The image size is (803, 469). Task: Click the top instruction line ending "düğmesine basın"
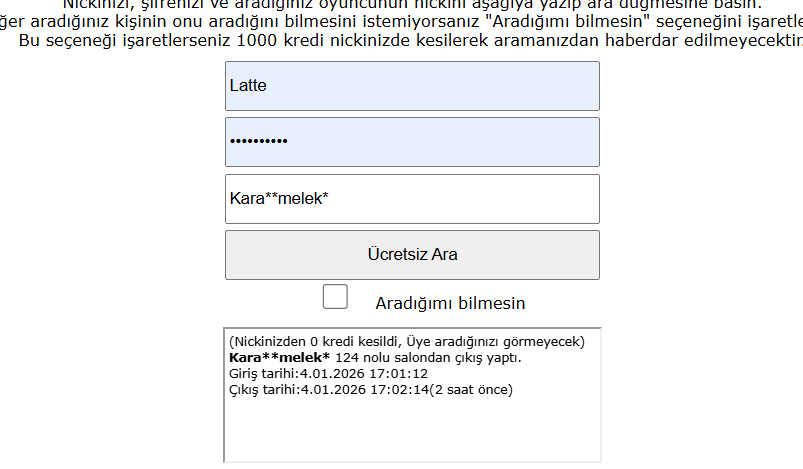[412, 5]
